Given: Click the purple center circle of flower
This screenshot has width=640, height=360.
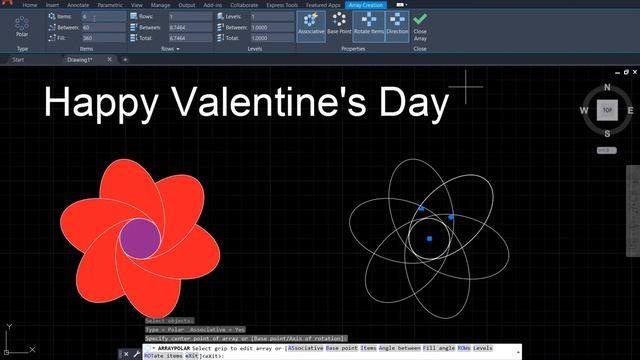Looking at the screenshot, I should pyautogui.click(x=140, y=239).
